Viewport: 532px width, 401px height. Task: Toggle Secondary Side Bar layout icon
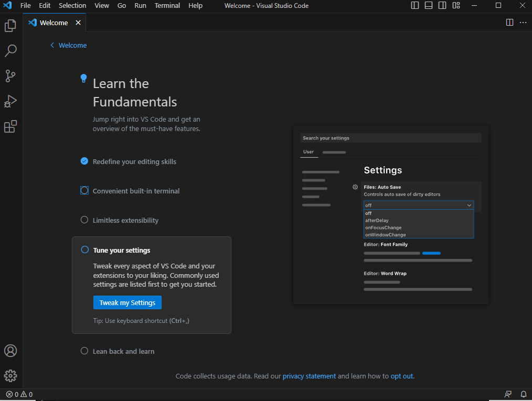[x=442, y=5]
